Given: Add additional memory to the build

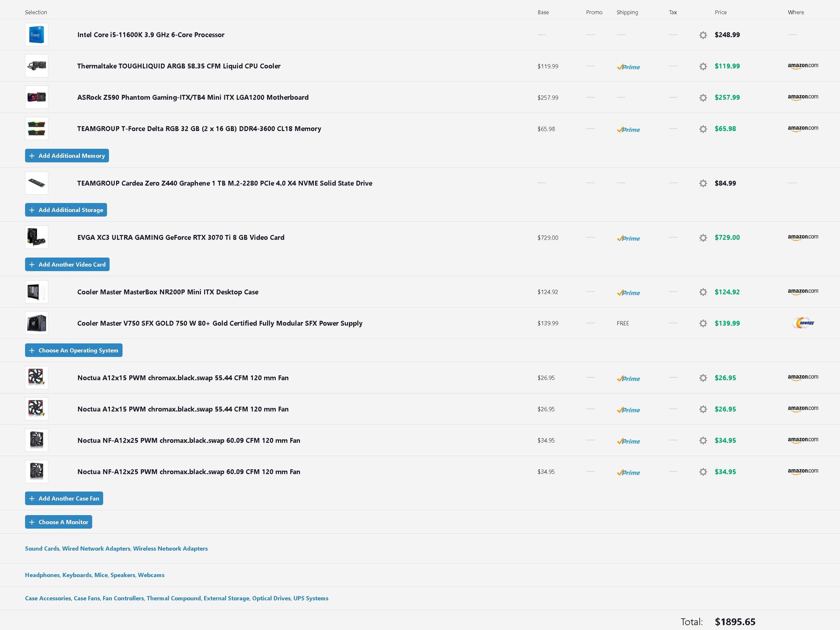Looking at the screenshot, I should pyautogui.click(x=67, y=156).
